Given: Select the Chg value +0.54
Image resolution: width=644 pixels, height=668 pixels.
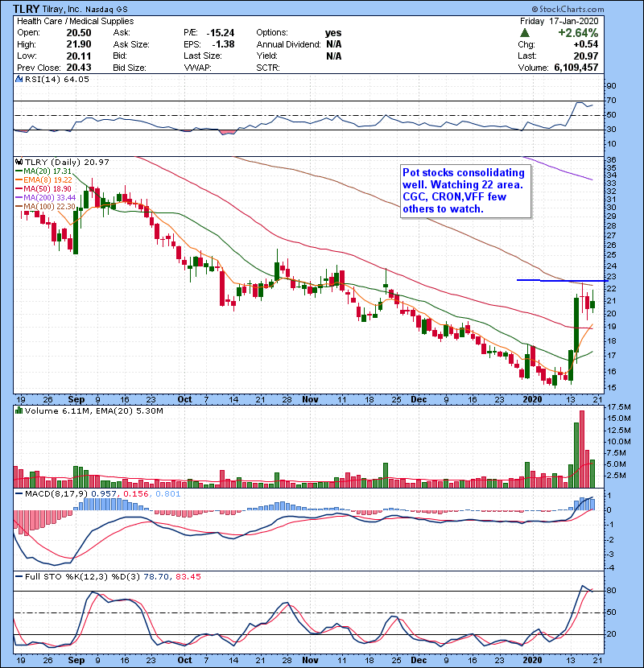Looking at the screenshot, I should tap(586, 44).
